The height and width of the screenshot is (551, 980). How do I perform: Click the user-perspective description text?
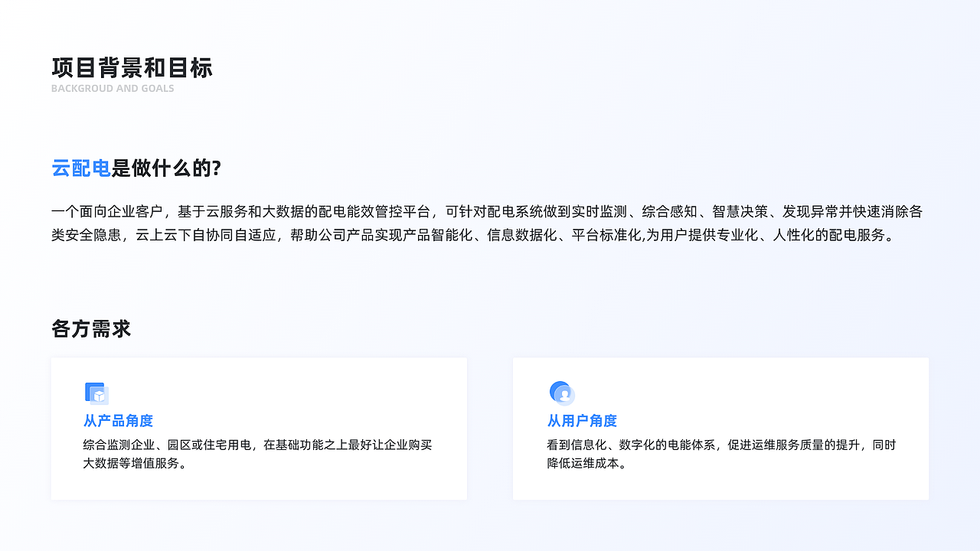pyautogui.click(x=720, y=453)
